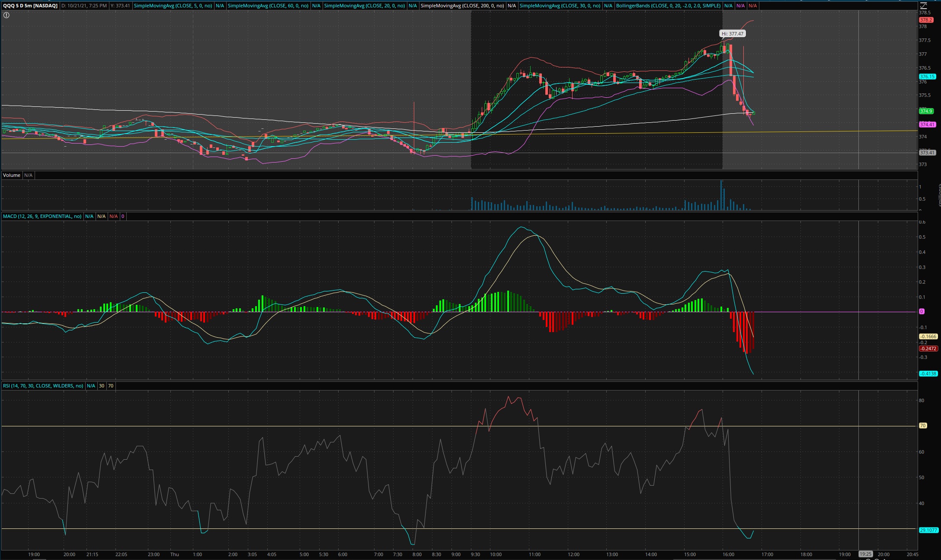
Task: Click the Thu day label on time axis
Action: pyautogui.click(x=175, y=554)
